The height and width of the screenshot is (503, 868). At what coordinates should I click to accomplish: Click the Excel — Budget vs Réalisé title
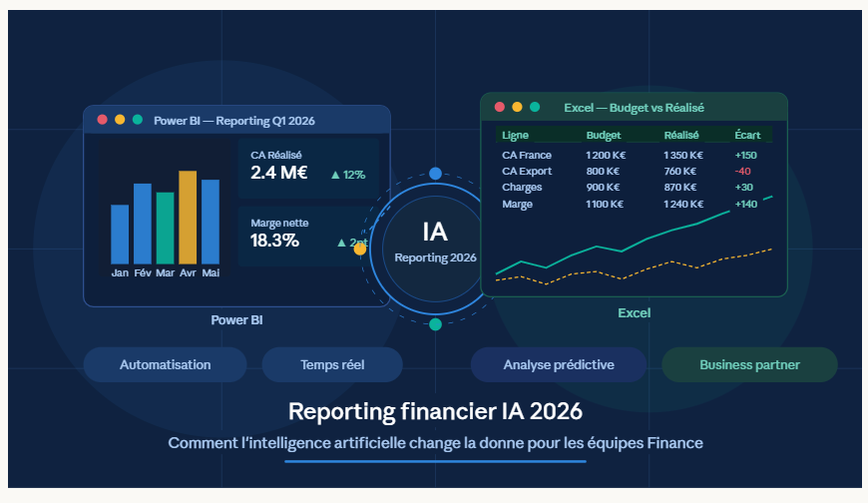coord(634,108)
